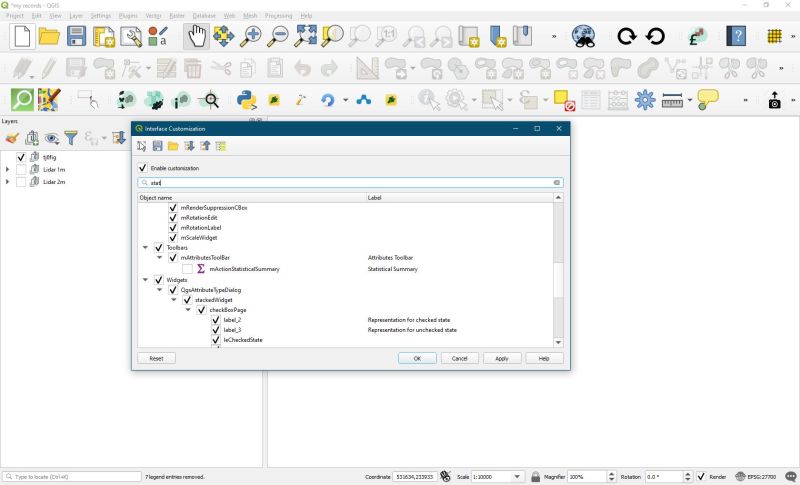
Task: Open the Settings menu
Action: 101,16
